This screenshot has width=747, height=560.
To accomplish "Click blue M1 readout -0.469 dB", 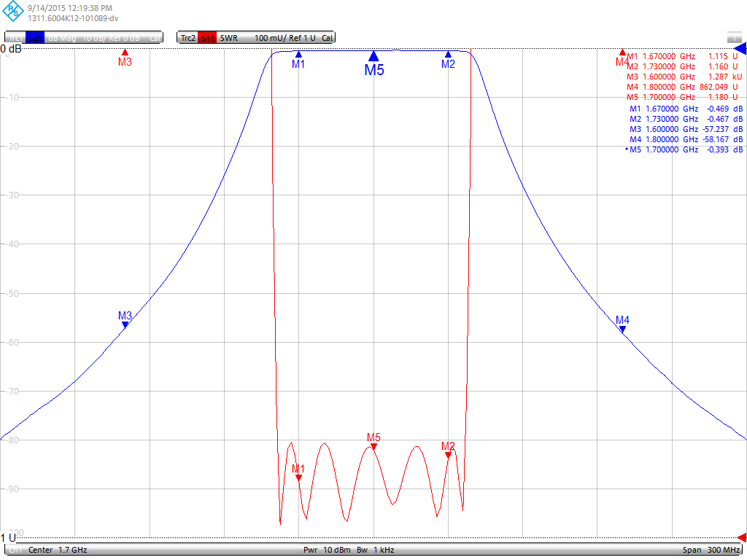I will pyautogui.click(x=686, y=109).
